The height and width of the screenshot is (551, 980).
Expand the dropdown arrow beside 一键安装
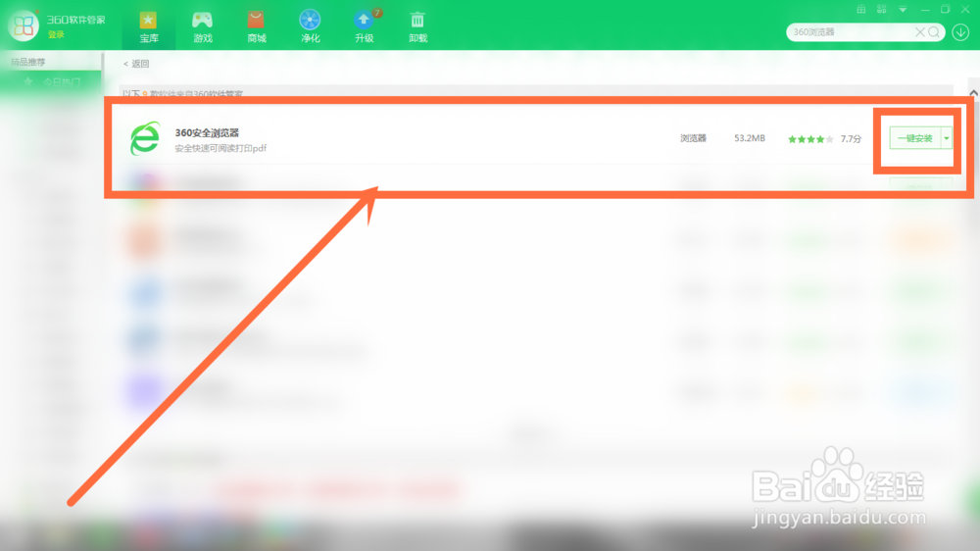[947, 138]
